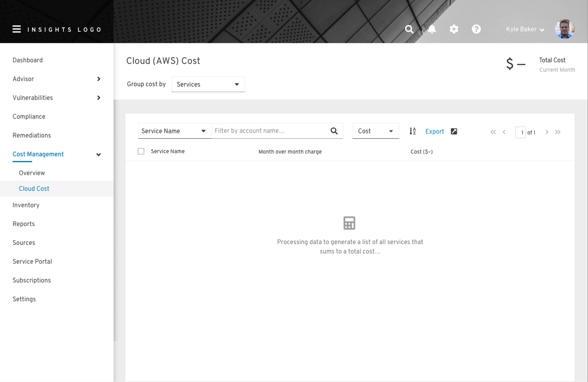This screenshot has height=382, width=588.
Task: Click Kyle Baker's profile avatar
Action: [564, 29]
